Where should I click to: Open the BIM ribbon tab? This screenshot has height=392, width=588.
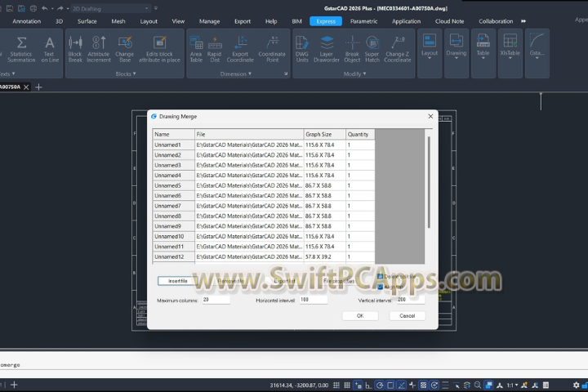296,21
